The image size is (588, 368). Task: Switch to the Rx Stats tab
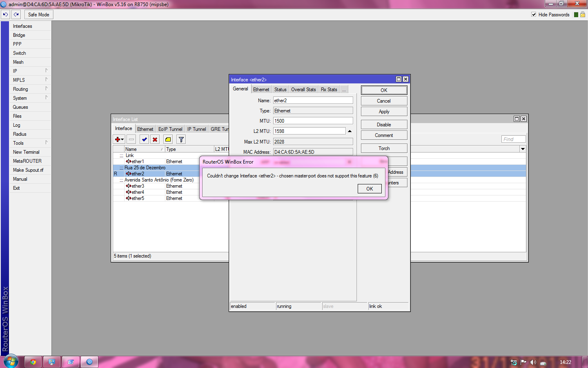[329, 90]
